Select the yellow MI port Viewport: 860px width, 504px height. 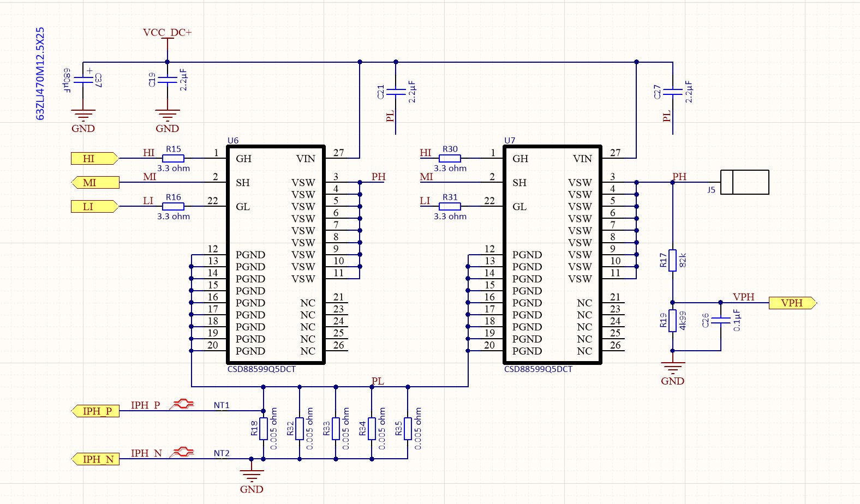click(95, 183)
